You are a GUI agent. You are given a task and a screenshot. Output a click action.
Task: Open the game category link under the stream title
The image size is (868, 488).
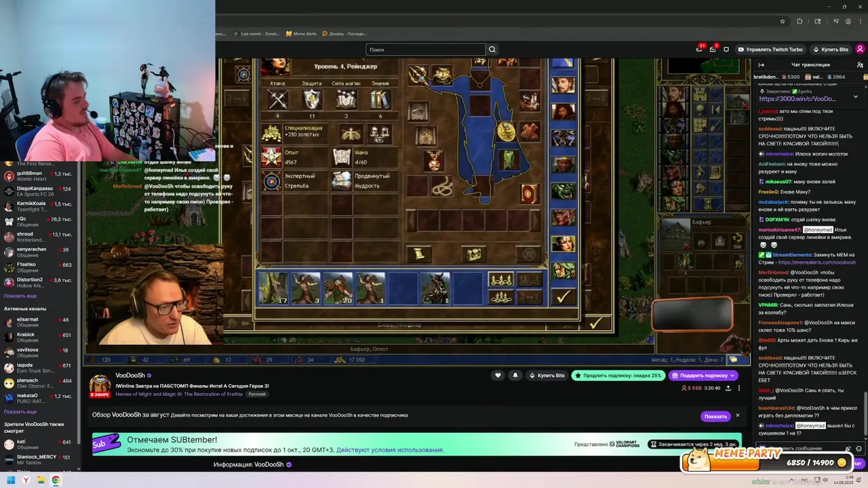point(180,394)
